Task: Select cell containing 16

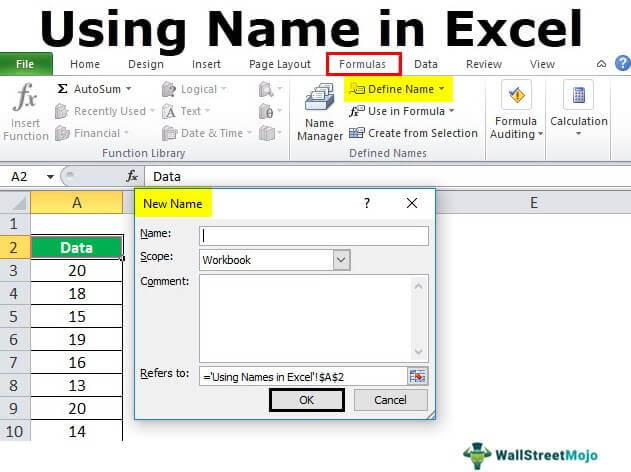Action: pyautogui.click(x=76, y=362)
